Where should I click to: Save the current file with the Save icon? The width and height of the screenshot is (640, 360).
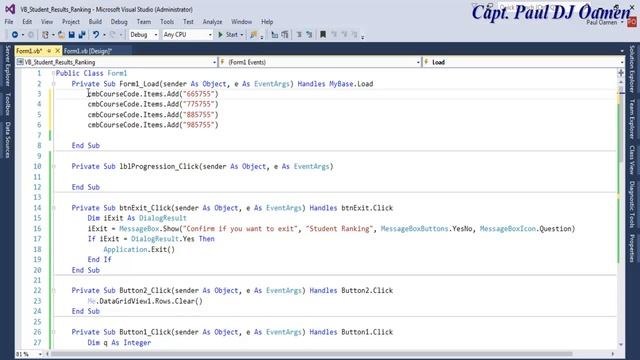click(x=71, y=35)
